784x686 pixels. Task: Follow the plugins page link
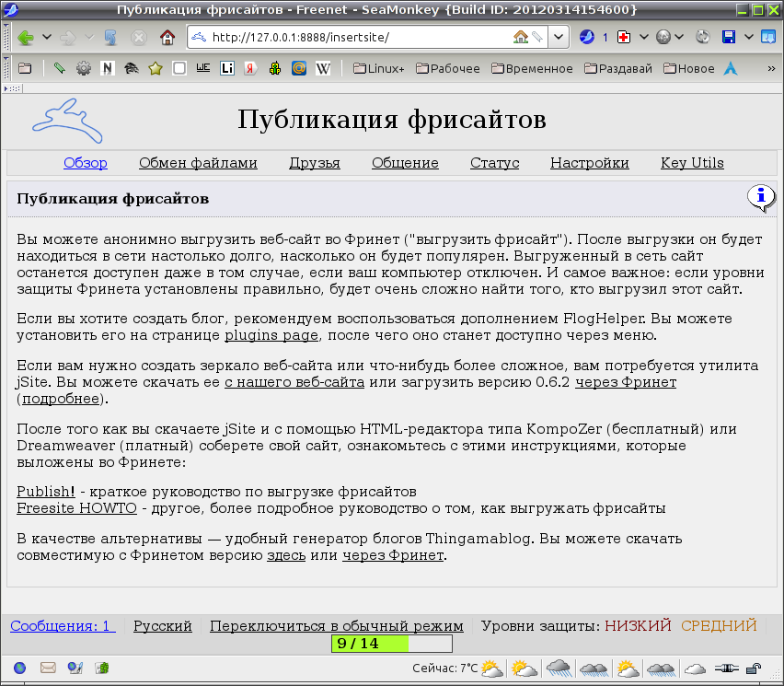271,335
